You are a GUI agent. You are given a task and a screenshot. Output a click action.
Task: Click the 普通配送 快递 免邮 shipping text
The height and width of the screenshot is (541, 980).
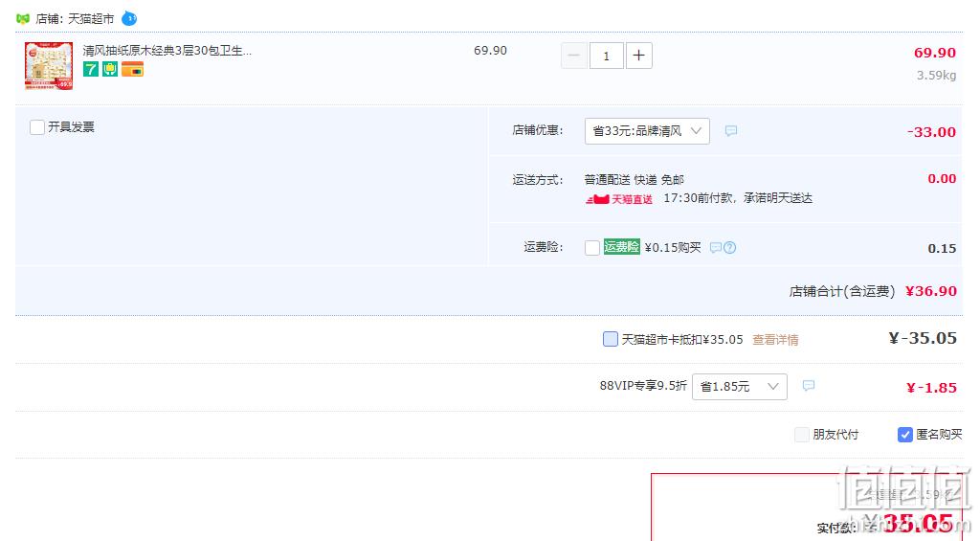coord(634,179)
